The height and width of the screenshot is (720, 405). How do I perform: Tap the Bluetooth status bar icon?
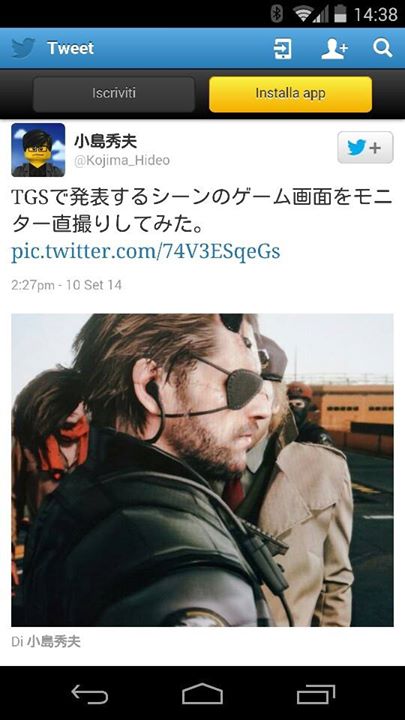pyautogui.click(x=276, y=14)
